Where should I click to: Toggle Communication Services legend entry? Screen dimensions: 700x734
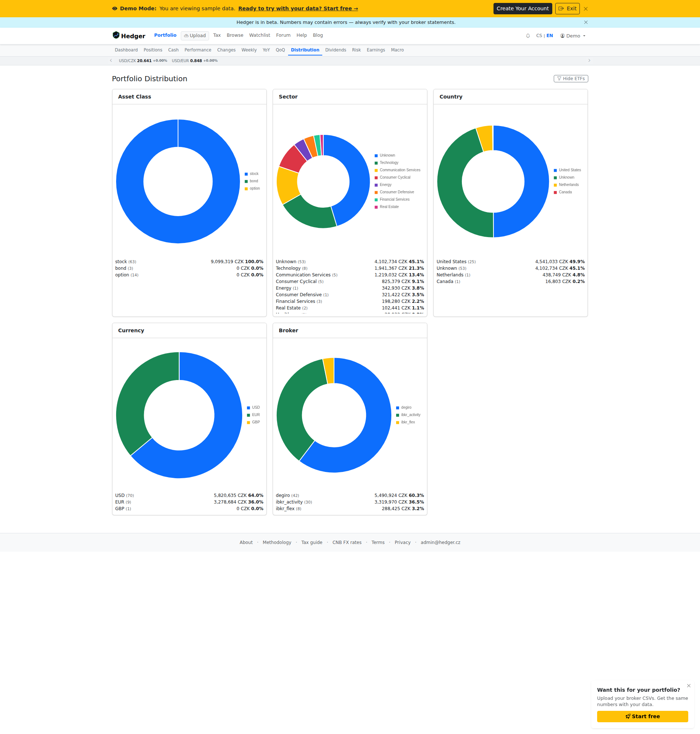tap(397, 170)
